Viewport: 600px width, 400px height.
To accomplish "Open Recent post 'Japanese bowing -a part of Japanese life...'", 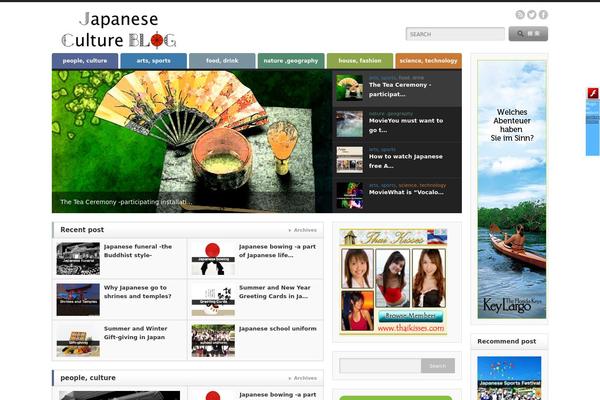I will click(x=277, y=251).
